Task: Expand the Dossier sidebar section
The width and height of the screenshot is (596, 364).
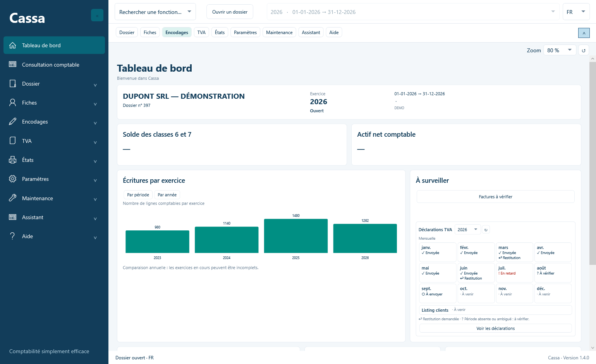Action: coord(95,85)
